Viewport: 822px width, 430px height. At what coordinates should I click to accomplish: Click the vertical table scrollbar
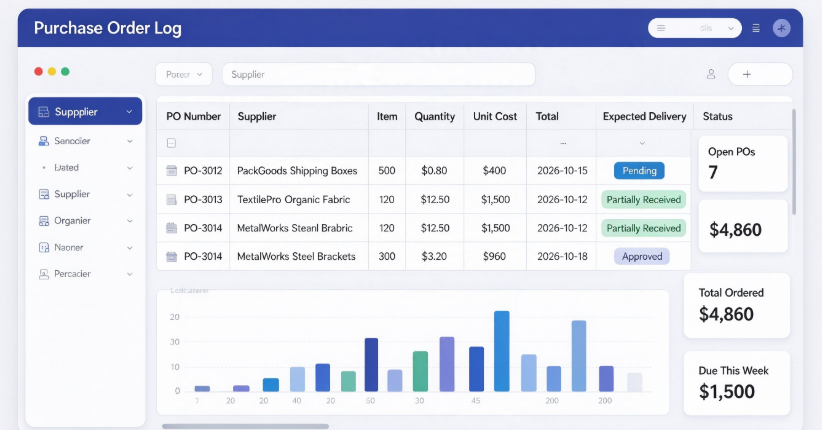tap(794, 162)
